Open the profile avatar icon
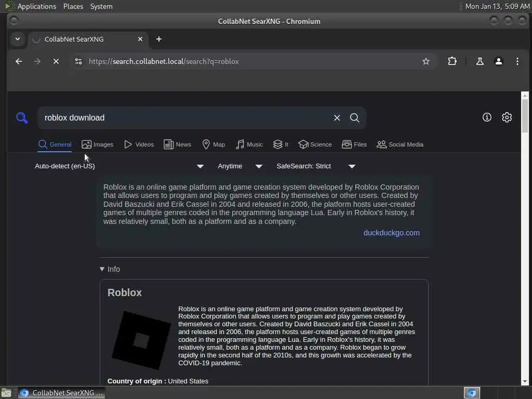Image resolution: width=532 pixels, height=399 pixels. (x=499, y=61)
